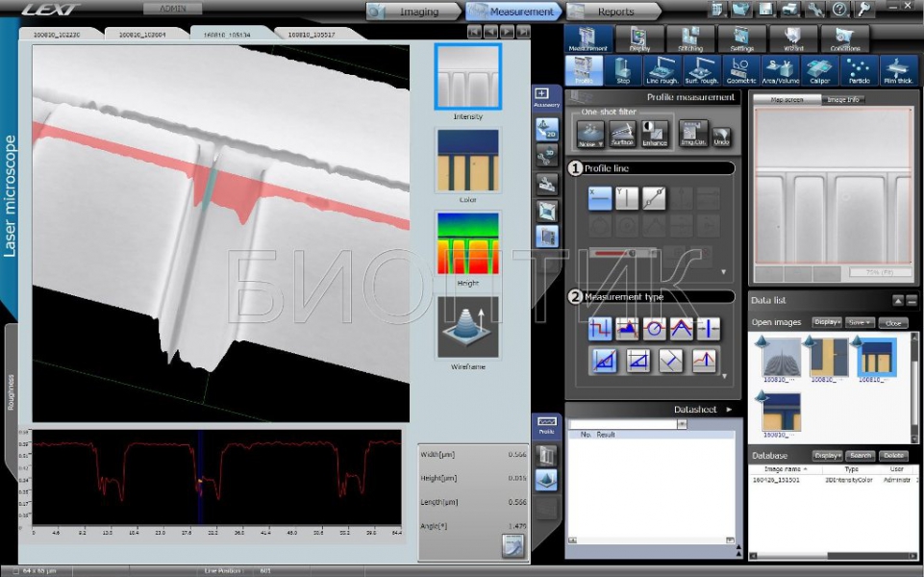Switch to the Imaging mode tab

[413, 12]
